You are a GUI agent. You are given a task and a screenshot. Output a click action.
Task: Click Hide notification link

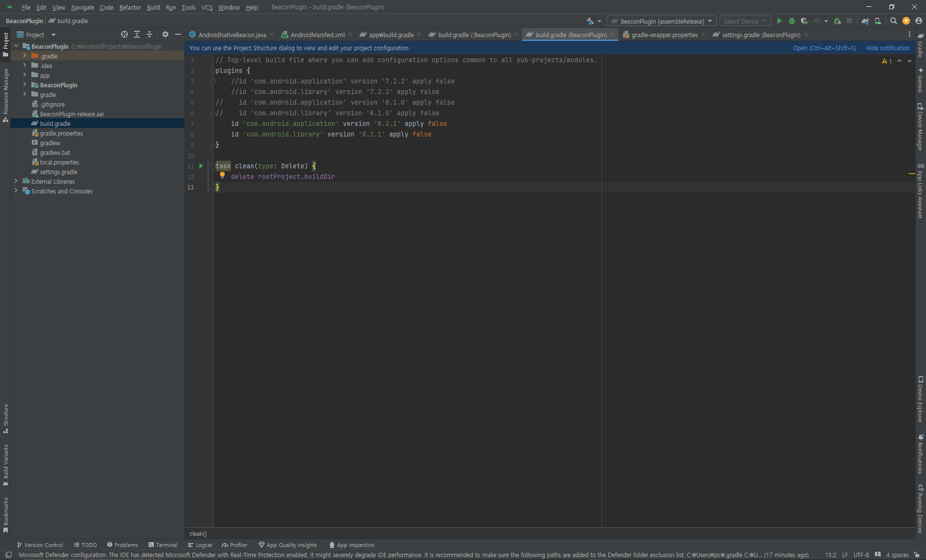[887, 48]
